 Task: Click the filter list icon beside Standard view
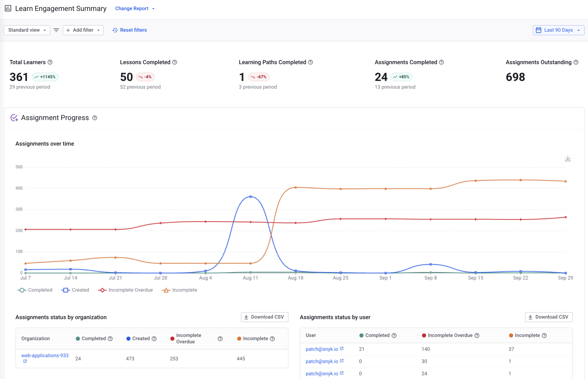click(x=56, y=30)
